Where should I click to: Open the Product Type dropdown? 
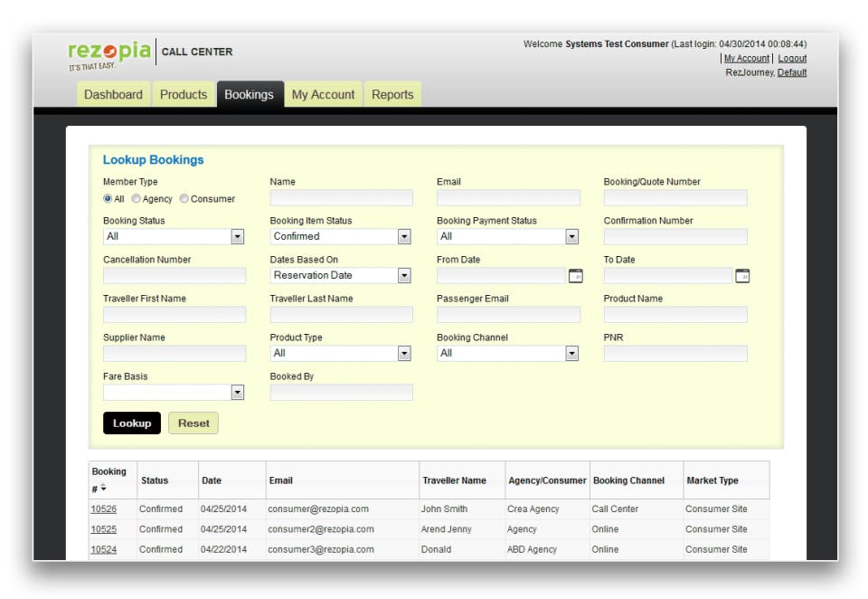tap(341, 353)
